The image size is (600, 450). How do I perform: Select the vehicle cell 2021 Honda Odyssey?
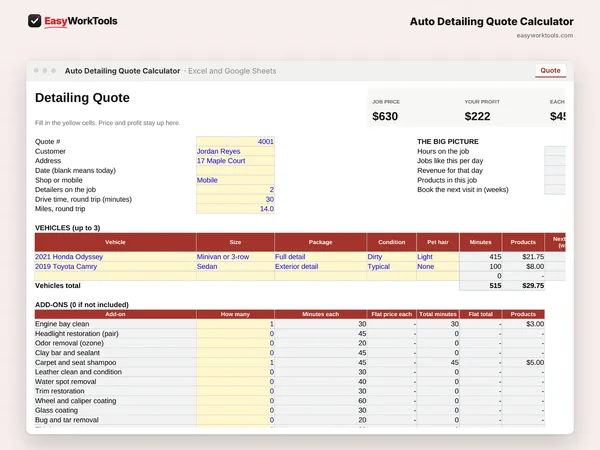(115, 257)
